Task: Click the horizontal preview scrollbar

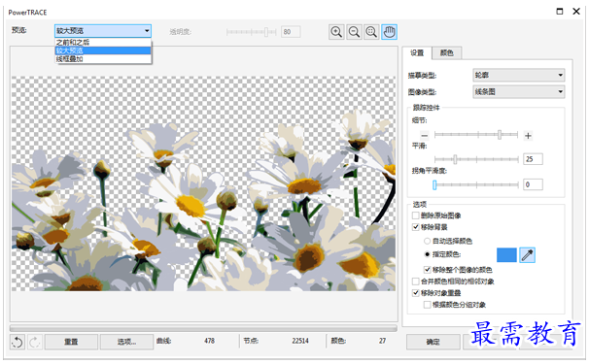Action: [203, 328]
